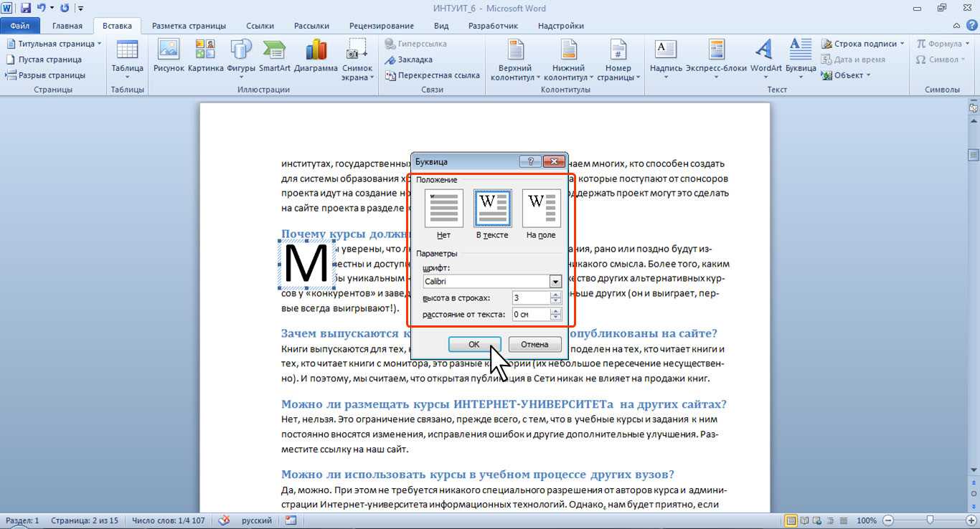Click the zoom slider handle
This screenshot has height=529, width=980.
click(930, 520)
